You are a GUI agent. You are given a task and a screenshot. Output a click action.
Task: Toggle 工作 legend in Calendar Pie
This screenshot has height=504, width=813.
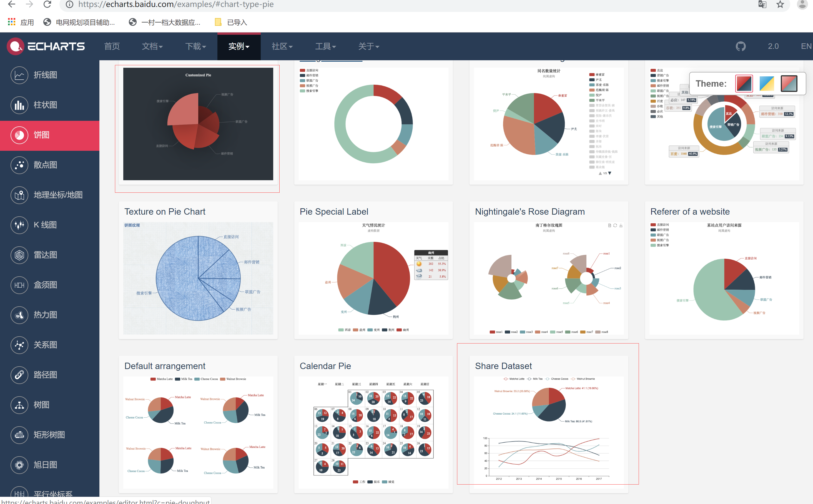tap(359, 482)
